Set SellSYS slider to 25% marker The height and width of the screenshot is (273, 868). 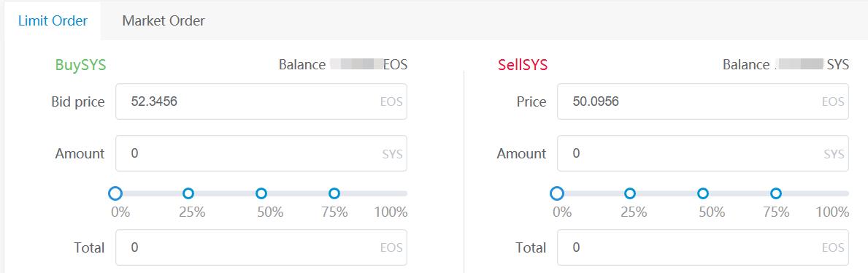(x=630, y=193)
